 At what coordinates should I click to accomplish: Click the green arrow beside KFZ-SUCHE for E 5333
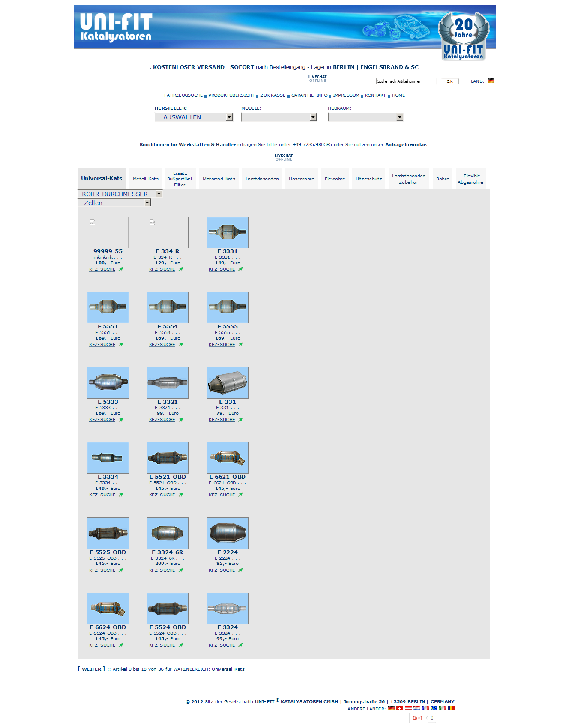[x=121, y=420]
